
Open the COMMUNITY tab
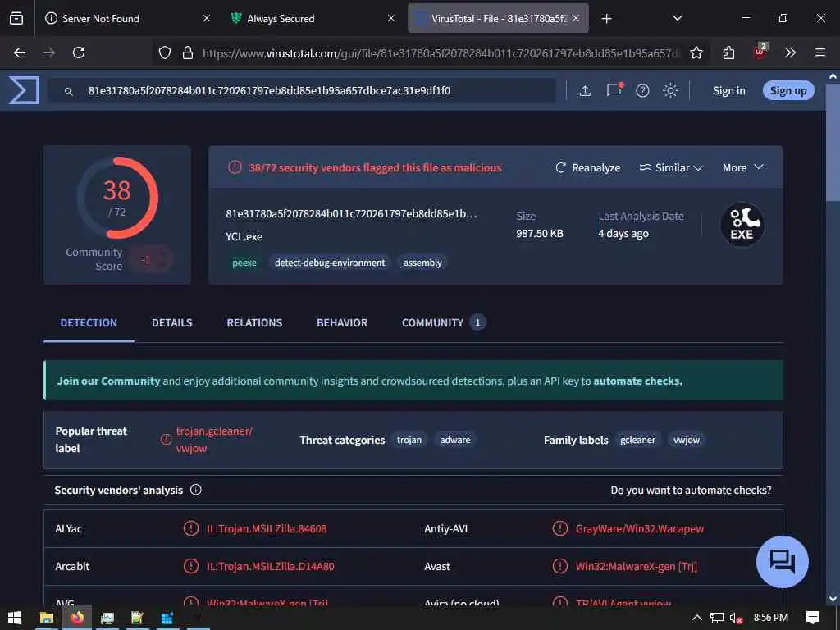coord(444,322)
